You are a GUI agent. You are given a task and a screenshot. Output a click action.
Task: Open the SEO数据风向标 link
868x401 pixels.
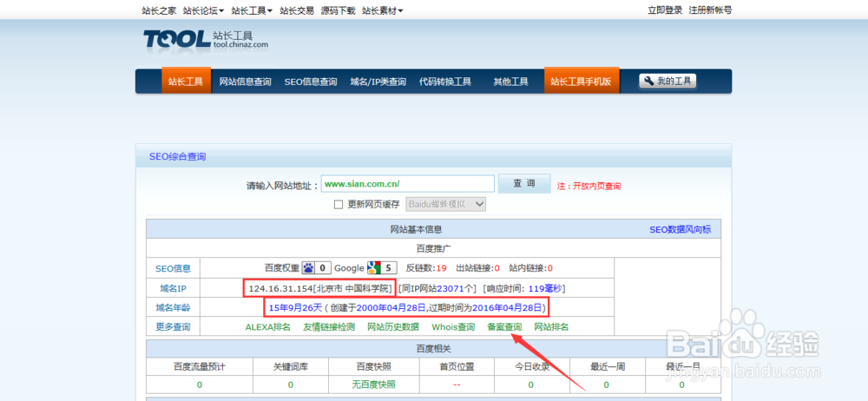pyautogui.click(x=681, y=229)
